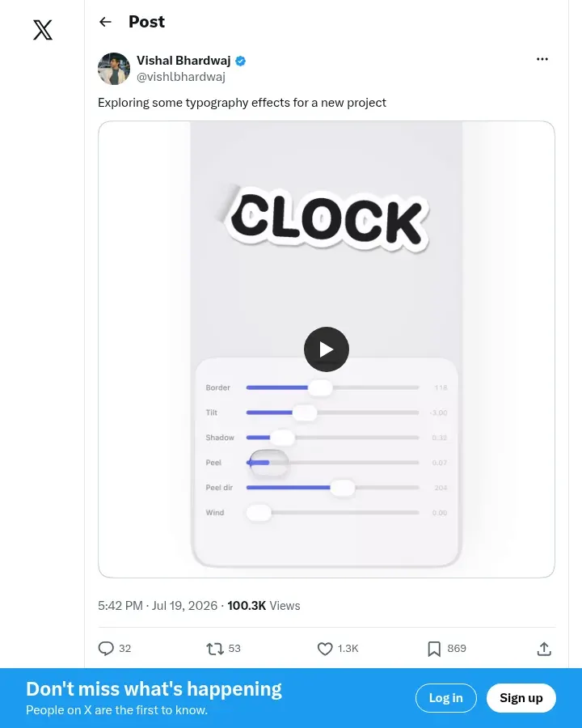Open the three-dot more options menu
Screen dimensions: 582x728
click(542, 59)
